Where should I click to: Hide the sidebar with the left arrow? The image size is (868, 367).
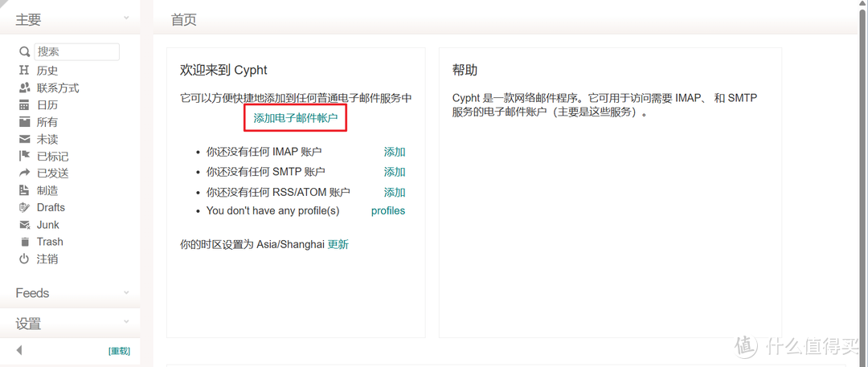(x=19, y=350)
